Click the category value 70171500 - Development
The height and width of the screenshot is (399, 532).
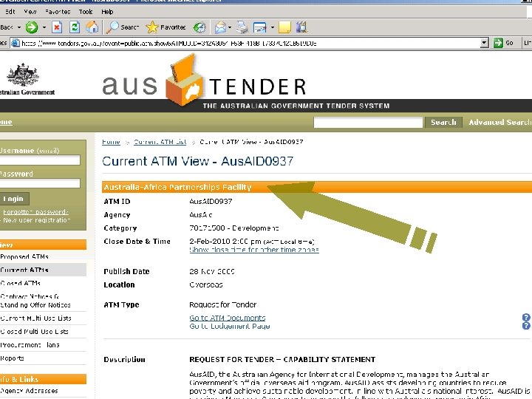pyautogui.click(x=234, y=228)
